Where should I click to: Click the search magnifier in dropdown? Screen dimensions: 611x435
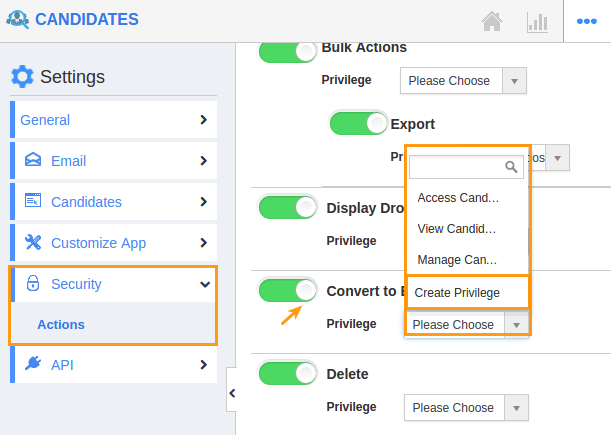click(x=511, y=167)
